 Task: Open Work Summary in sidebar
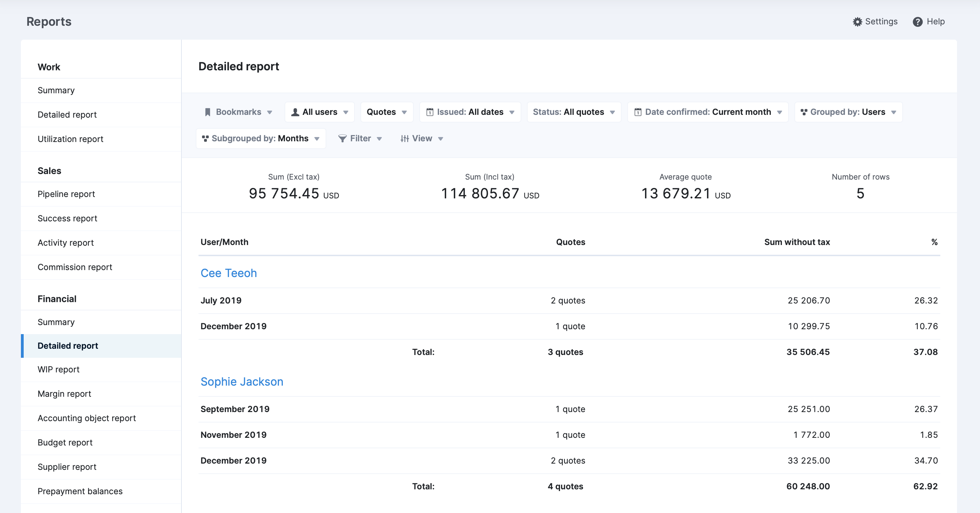pos(101,90)
